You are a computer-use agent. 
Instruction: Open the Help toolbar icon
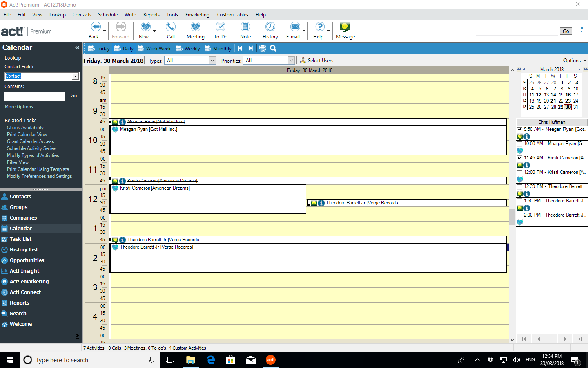coord(320,27)
